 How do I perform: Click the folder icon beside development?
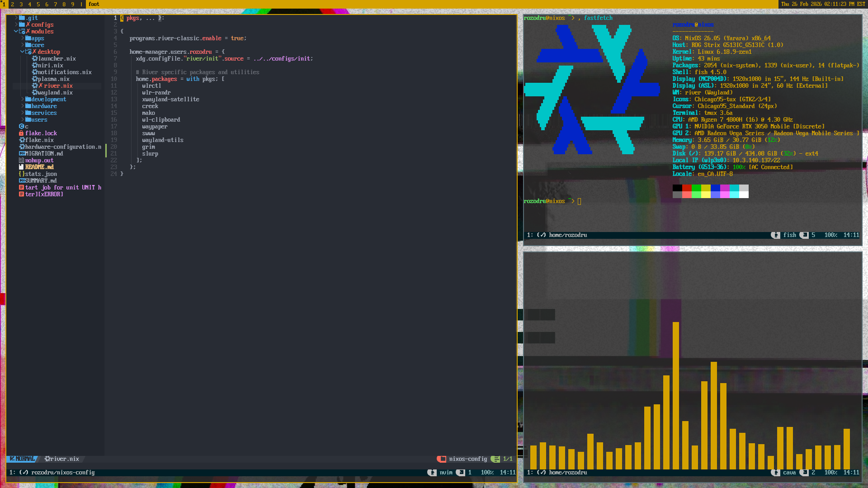click(28, 99)
